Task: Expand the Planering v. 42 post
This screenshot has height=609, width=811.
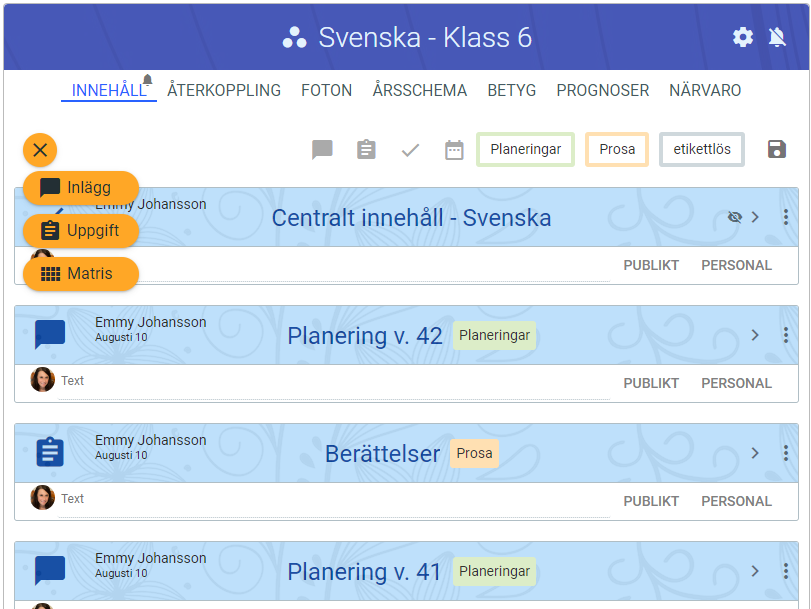Action: click(x=755, y=335)
